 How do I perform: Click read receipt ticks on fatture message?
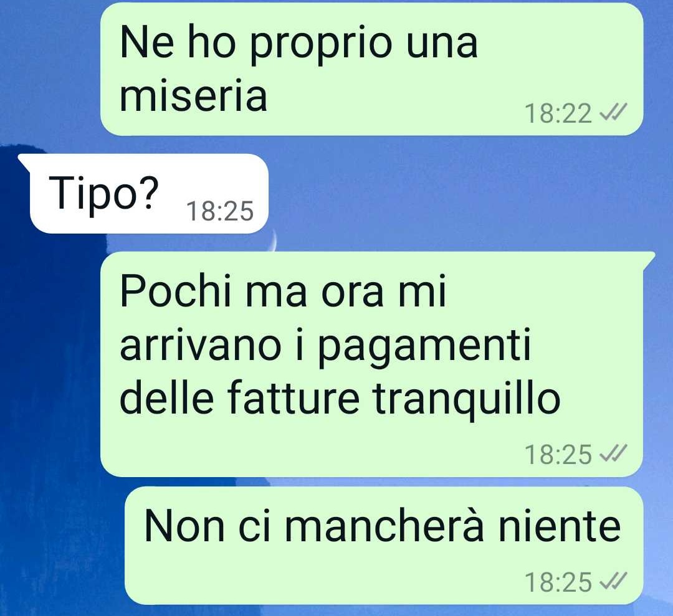[x=613, y=453]
